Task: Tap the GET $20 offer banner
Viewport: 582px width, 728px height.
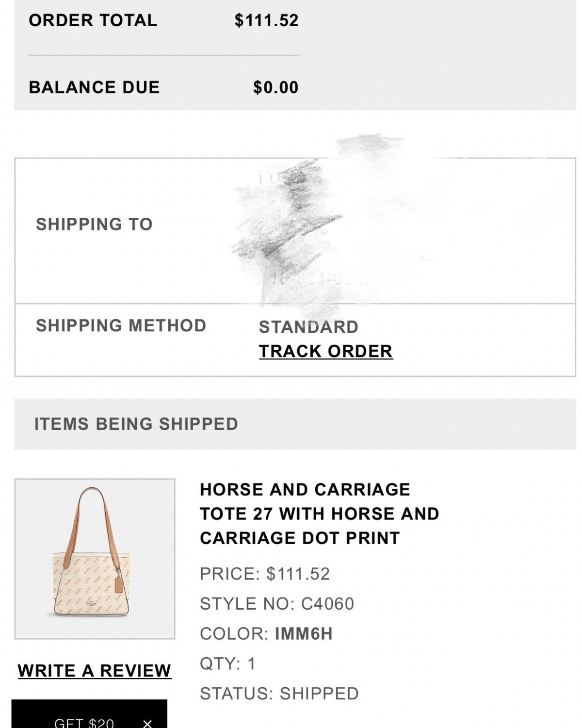Action: [84, 722]
